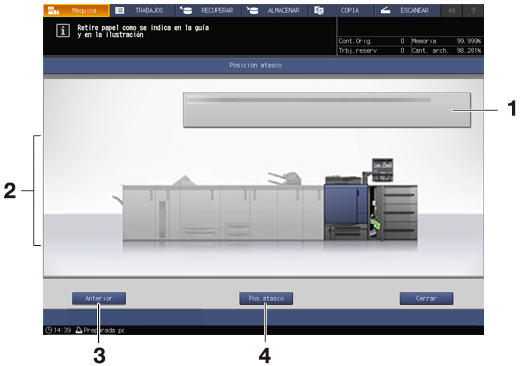Click the speaker sound icon
The image size is (520, 366).
452,11
